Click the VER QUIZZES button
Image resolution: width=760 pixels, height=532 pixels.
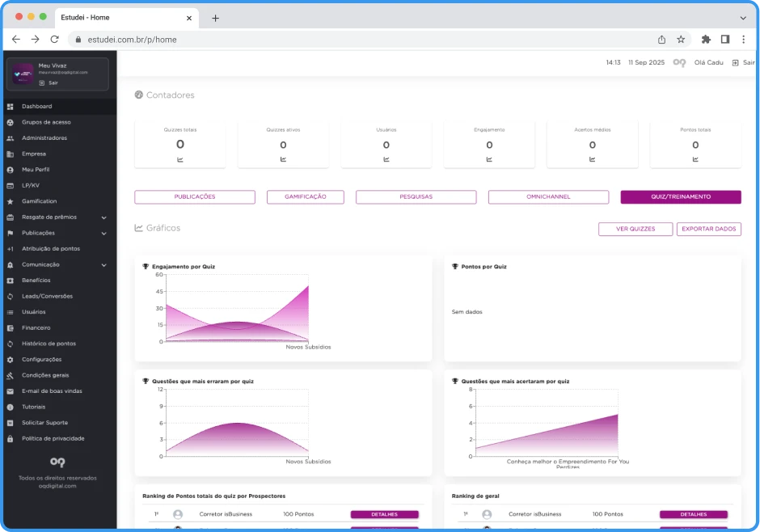click(x=635, y=230)
